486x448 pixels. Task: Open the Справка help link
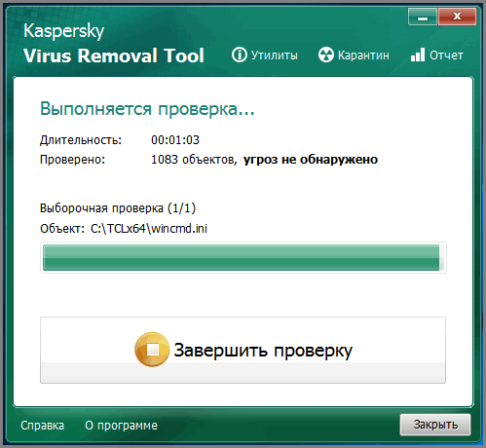point(42,426)
